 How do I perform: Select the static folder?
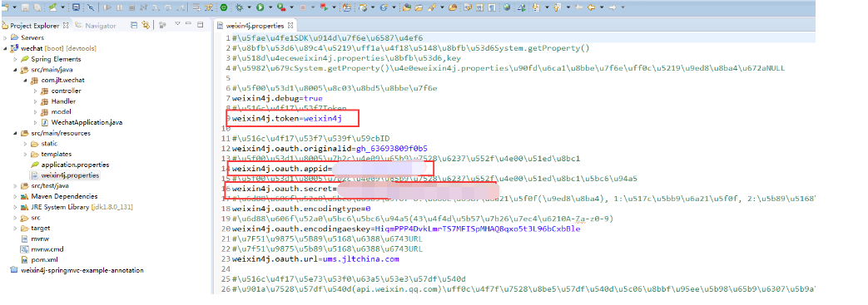44,144
